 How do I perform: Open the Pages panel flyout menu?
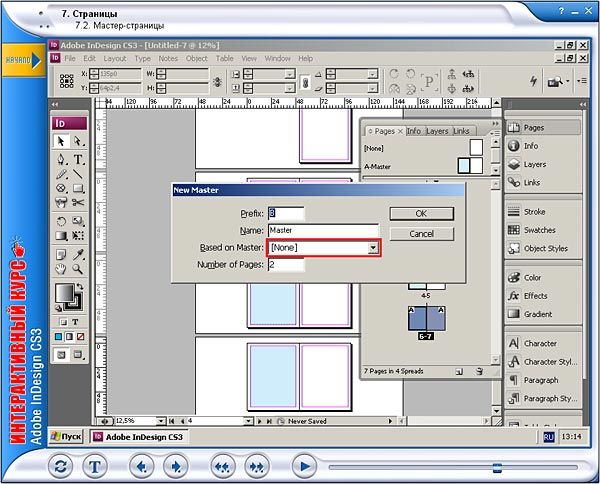494,132
